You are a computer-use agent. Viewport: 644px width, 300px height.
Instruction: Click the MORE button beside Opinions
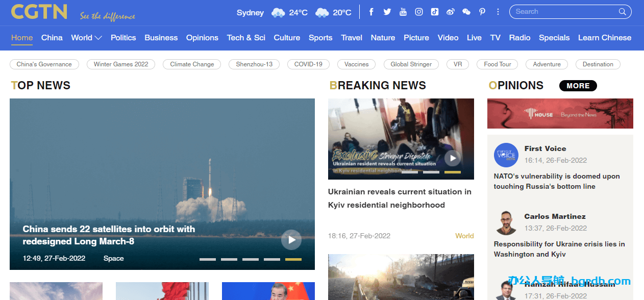[578, 86]
